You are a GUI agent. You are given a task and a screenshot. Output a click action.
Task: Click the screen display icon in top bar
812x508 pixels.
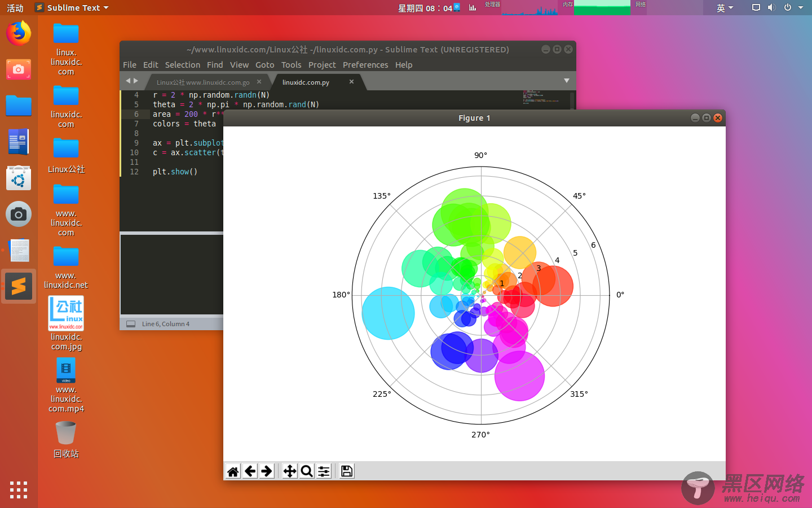[x=756, y=7]
